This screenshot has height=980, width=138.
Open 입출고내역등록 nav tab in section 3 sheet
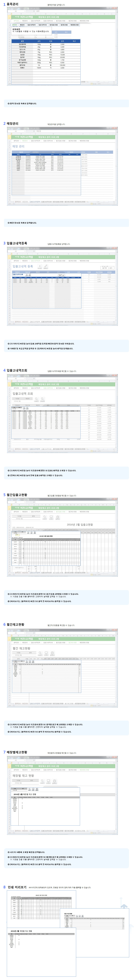[x=36, y=261]
